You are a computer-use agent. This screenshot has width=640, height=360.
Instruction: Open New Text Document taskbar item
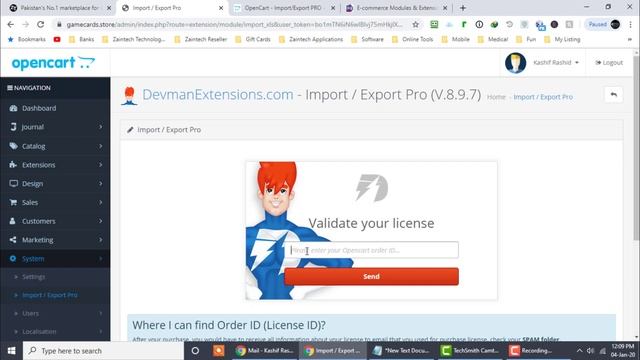[x=402, y=351]
